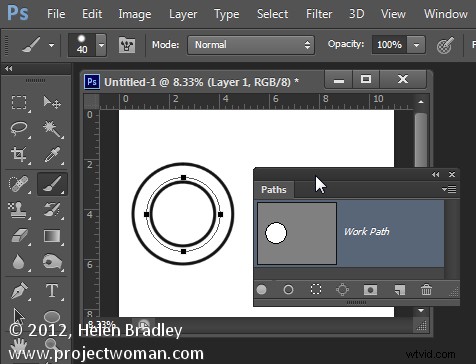Open the Image menu
The width and height of the screenshot is (476, 364).
(x=135, y=14)
